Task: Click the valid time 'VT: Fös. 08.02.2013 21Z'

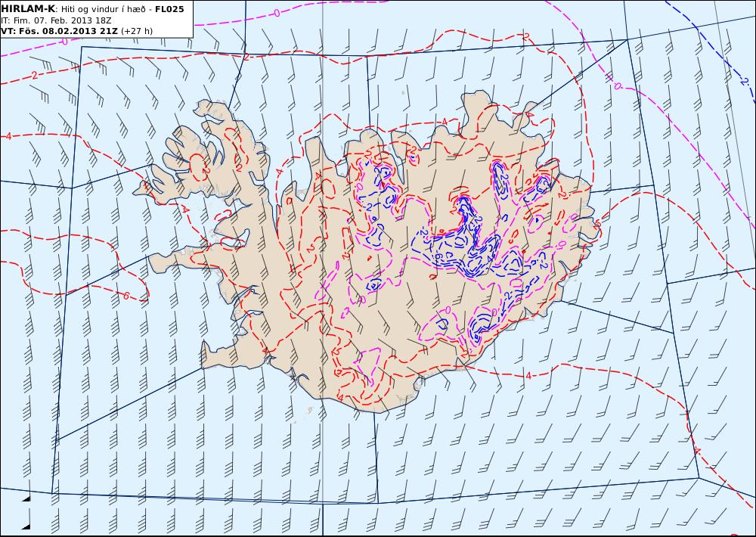Action: point(59,31)
